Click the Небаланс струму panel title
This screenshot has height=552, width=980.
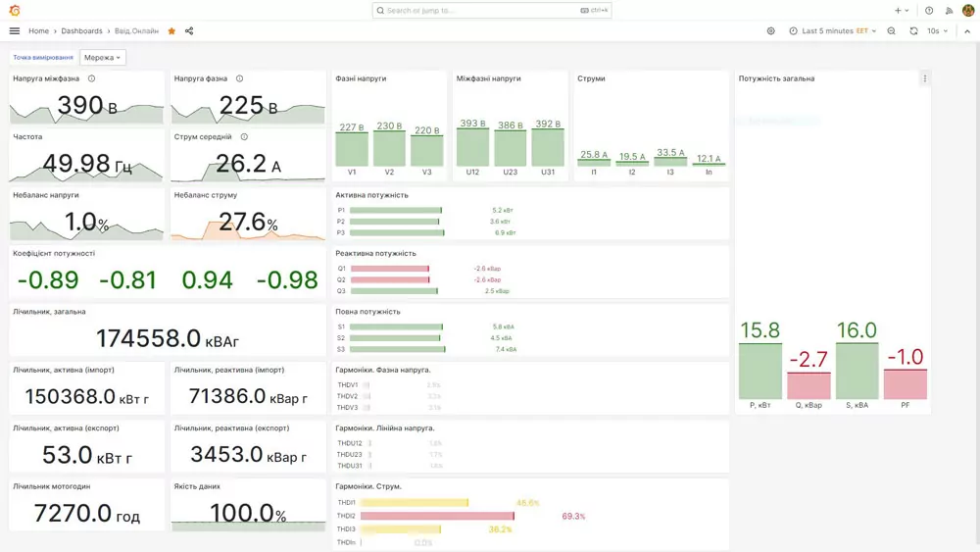206,195
